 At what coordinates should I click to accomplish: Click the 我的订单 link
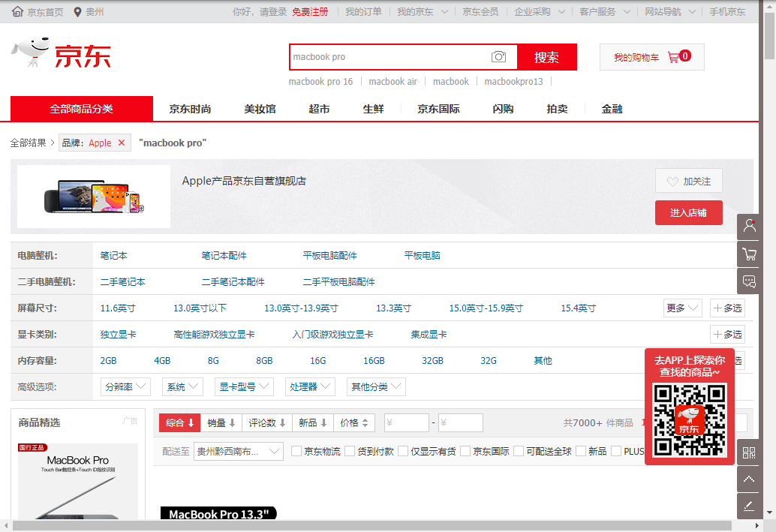click(x=363, y=12)
